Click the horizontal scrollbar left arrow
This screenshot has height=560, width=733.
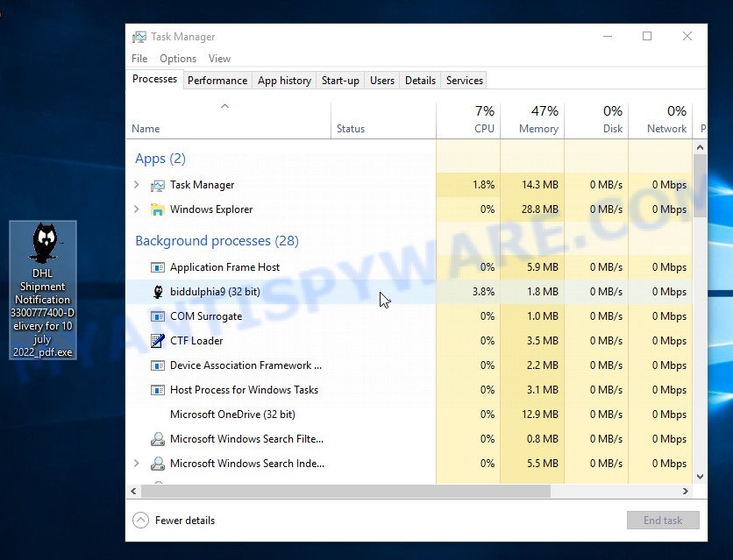tap(133, 491)
